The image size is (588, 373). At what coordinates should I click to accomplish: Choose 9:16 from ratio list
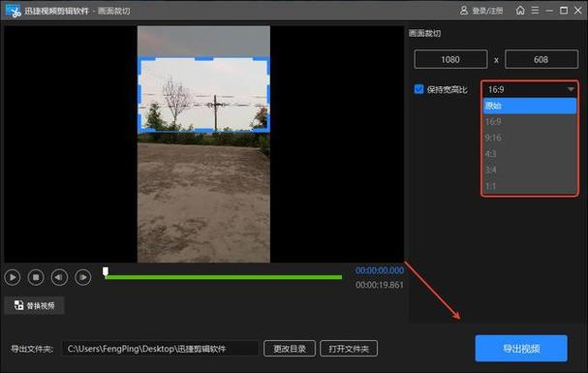coord(530,138)
